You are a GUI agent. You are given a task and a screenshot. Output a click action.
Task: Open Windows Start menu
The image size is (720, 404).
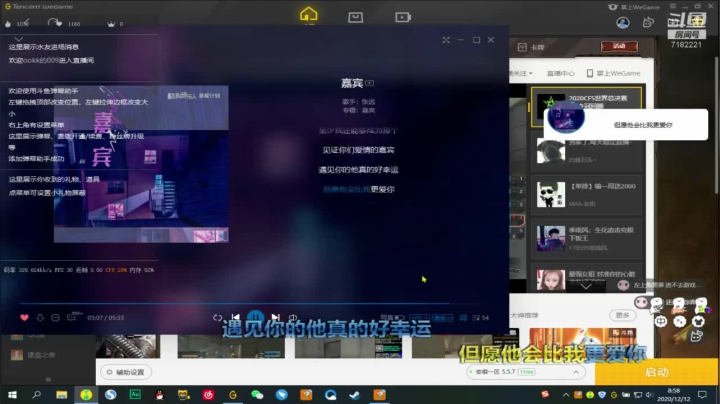12,395
